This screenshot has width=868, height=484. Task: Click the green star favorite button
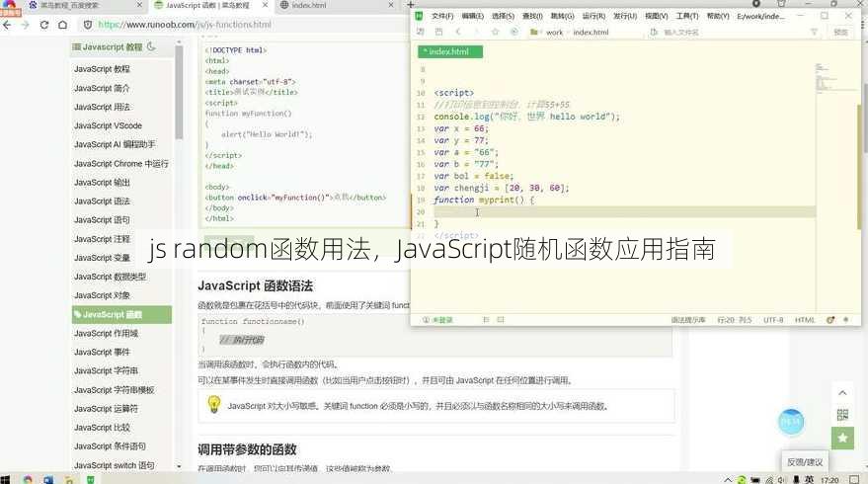tap(842, 438)
